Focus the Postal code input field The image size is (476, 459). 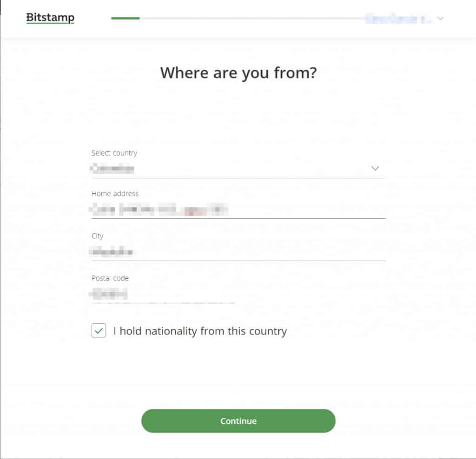pos(163,294)
